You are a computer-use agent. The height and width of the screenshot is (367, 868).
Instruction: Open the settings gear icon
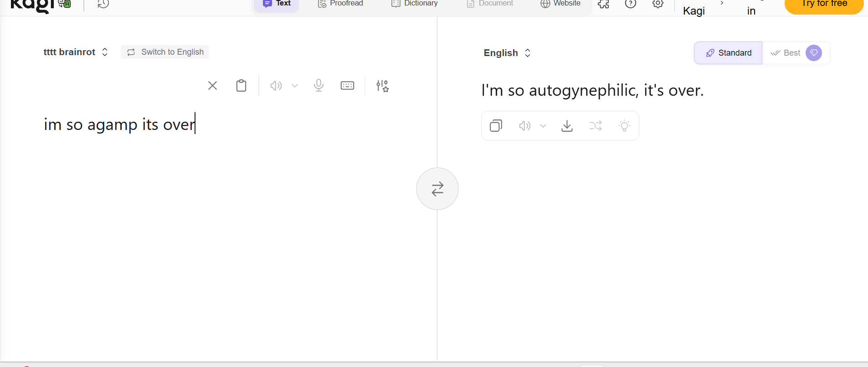658,4
